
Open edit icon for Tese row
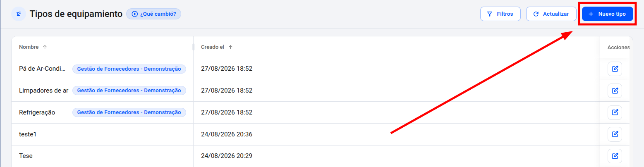[615, 156]
